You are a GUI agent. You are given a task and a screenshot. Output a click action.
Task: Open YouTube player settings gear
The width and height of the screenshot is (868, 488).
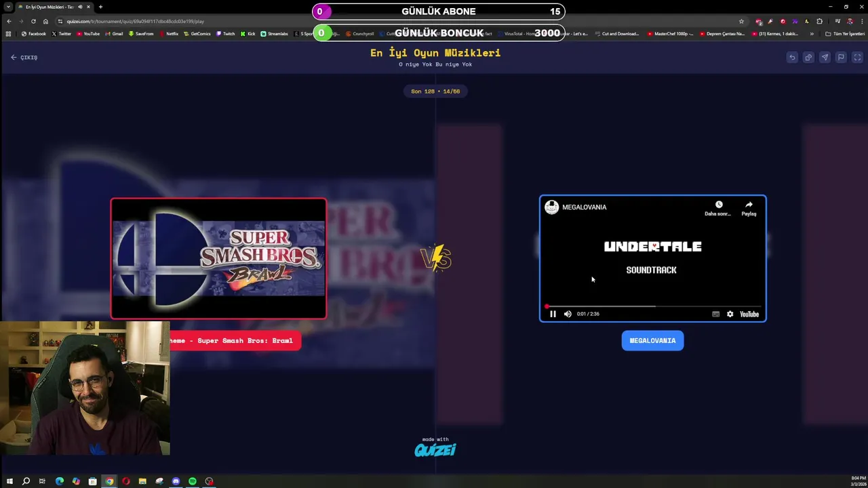click(x=730, y=314)
